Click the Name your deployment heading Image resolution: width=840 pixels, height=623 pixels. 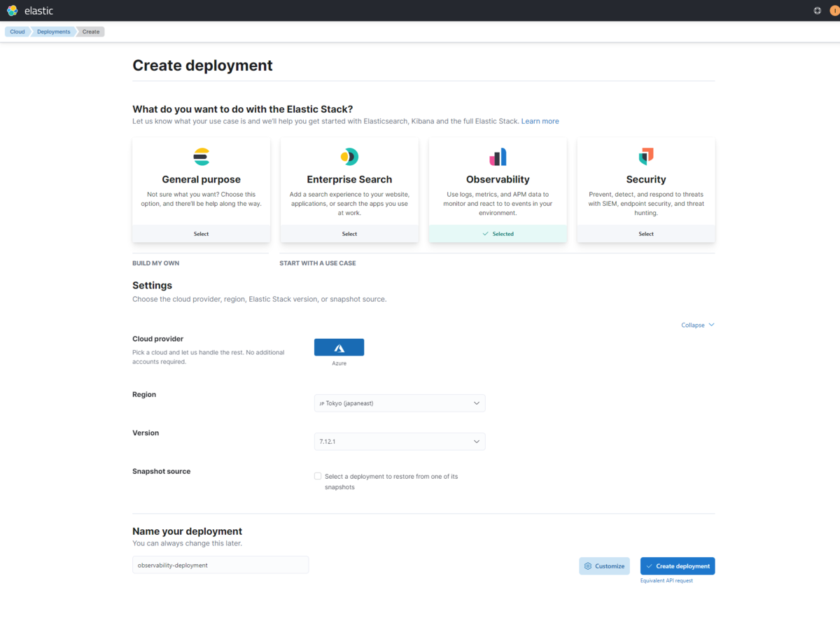pos(187,531)
